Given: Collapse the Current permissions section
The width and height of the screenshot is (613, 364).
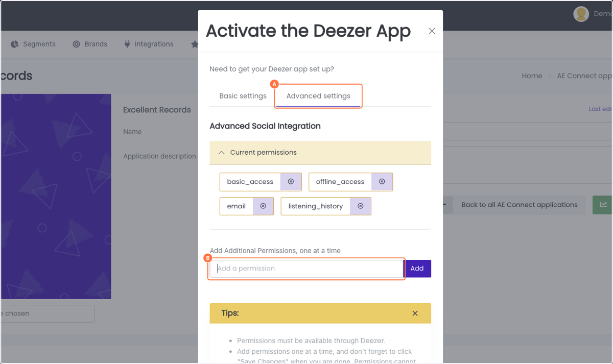Looking at the screenshot, I should tap(222, 153).
